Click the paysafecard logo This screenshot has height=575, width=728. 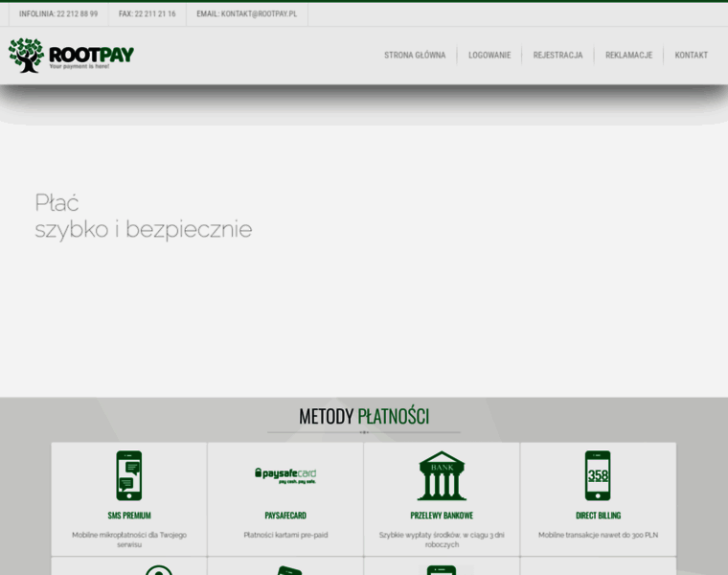[285, 475]
